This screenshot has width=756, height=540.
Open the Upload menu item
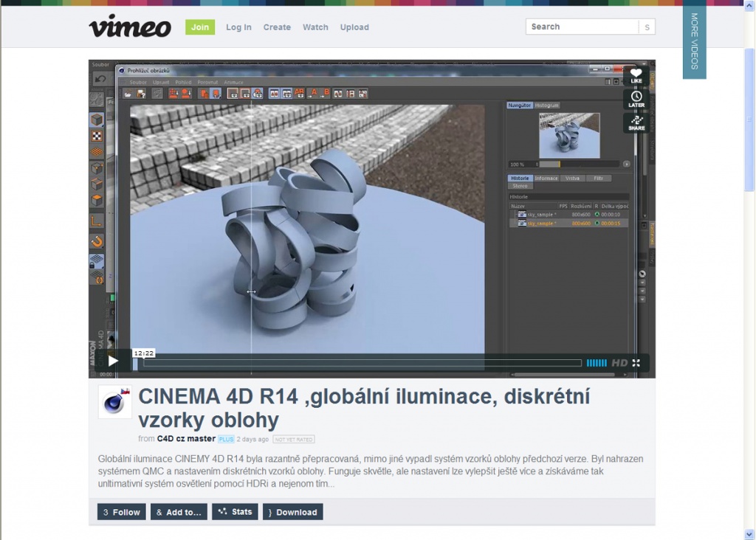pyautogui.click(x=354, y=27)
